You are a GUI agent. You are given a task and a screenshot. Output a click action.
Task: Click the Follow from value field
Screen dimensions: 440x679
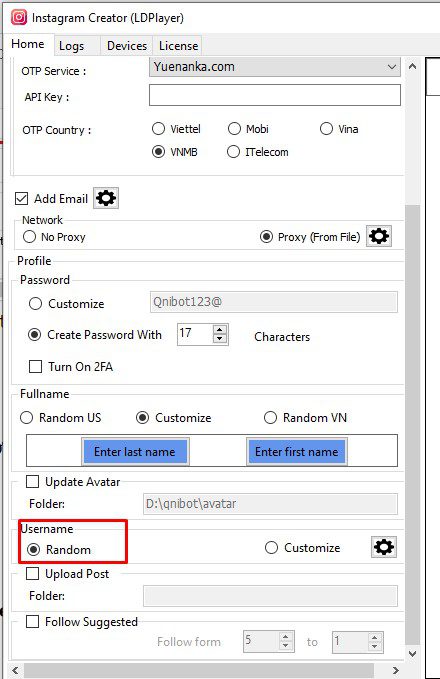click(x=261, y=641)
